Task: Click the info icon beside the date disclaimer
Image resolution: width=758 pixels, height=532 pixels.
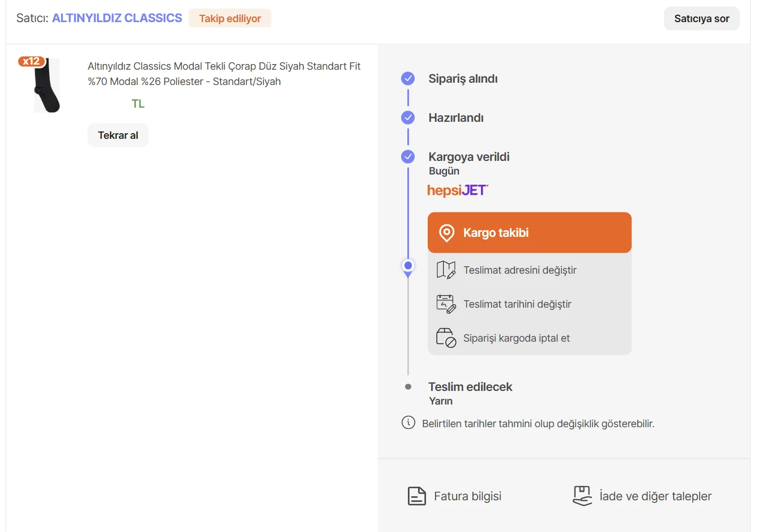Action: point(408,423)
